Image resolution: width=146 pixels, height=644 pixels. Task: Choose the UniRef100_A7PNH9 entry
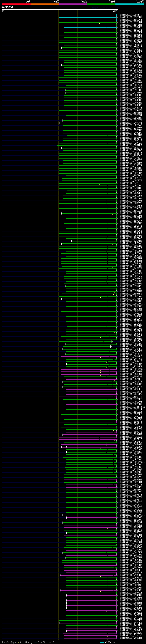click(x=131, y=371)
